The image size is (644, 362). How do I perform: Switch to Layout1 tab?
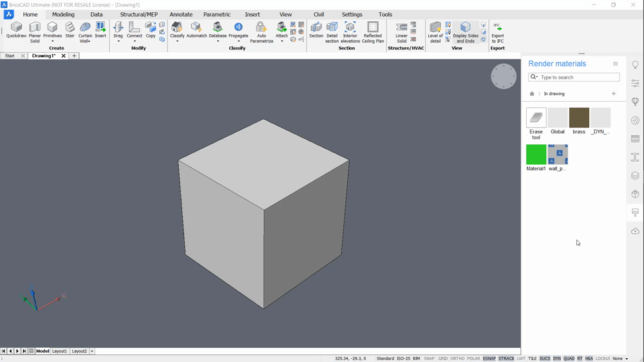point(59,351)
